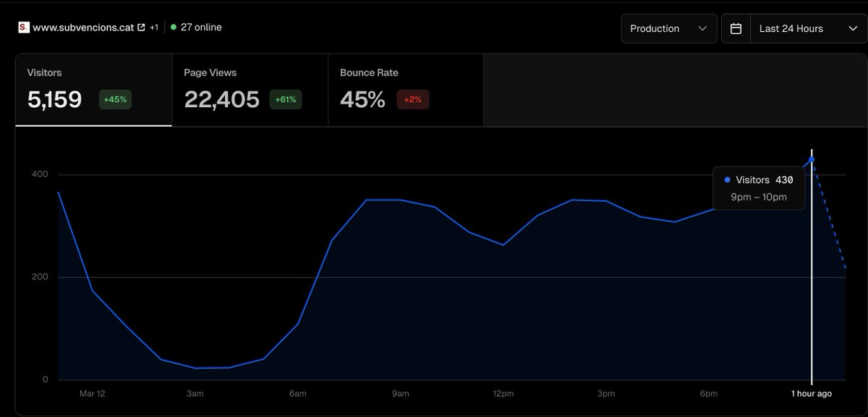Screen dimensions: 868x417
Task: Click the 22,405 page views value
Action: pos(222,100)
